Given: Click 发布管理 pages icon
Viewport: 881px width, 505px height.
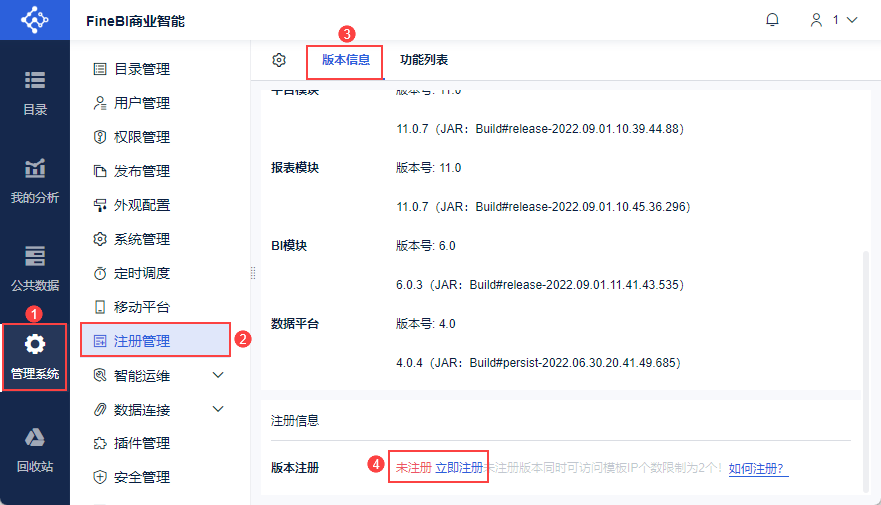Looking at the screenshot, I should [x=100, y=171].
